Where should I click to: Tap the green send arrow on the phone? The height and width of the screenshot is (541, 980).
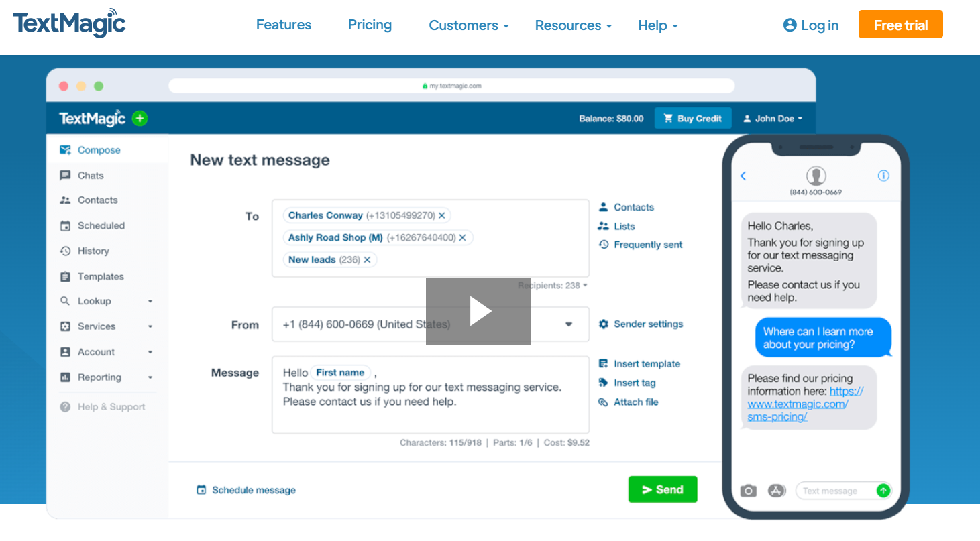883,491
